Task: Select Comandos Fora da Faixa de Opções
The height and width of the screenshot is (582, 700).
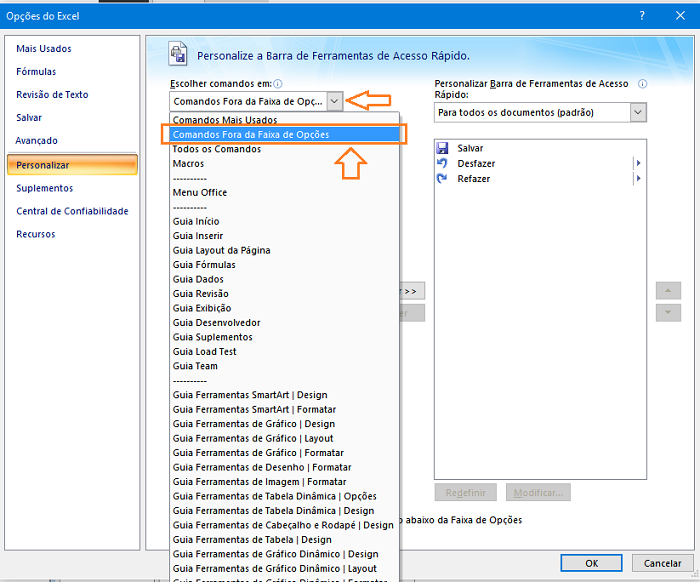Action: coord(251,134)
